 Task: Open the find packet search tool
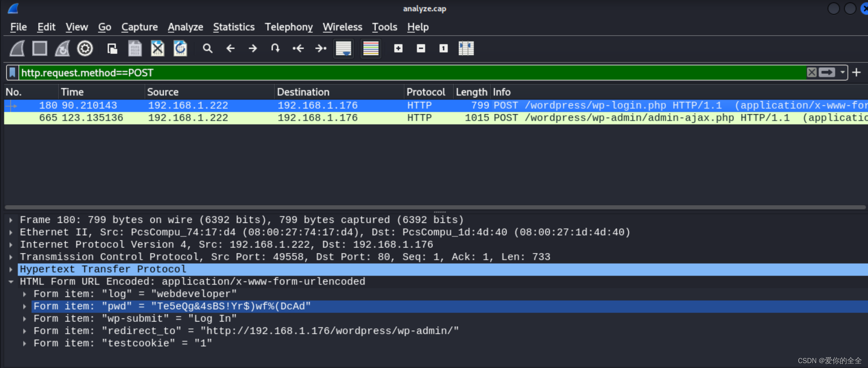pos(207,48)
